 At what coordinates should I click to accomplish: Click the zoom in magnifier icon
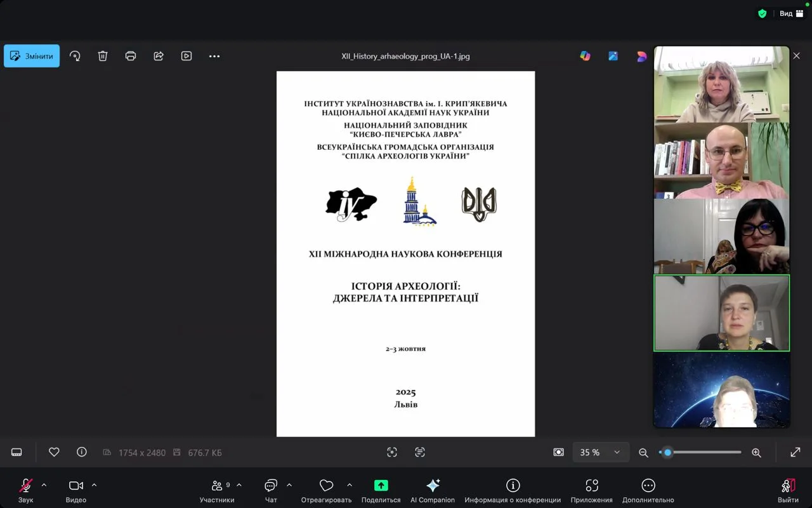tap(756, 452)
